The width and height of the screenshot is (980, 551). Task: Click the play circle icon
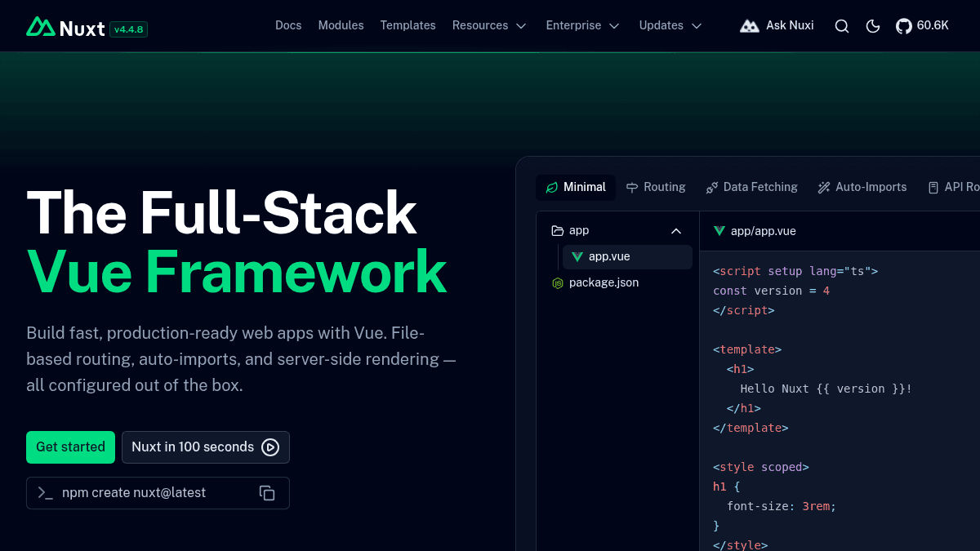click(x=270, y=447)
